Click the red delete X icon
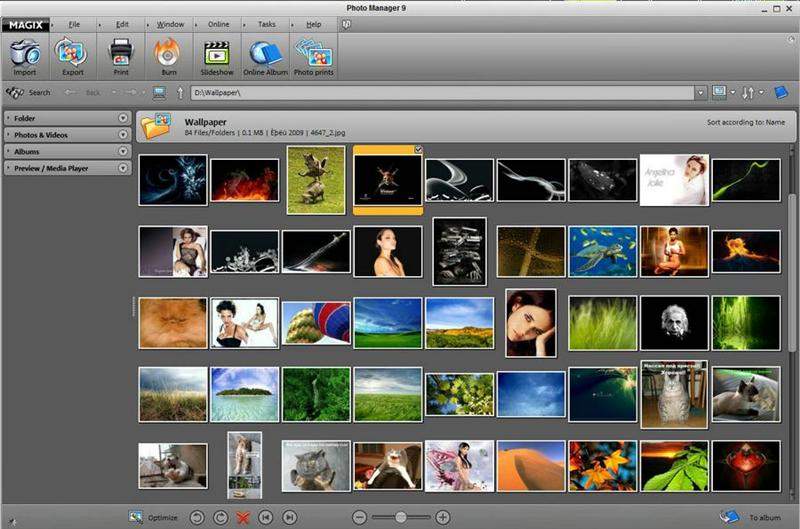Image resolution: width=800 pixels, height=529 pixels. tap(243, 518)
